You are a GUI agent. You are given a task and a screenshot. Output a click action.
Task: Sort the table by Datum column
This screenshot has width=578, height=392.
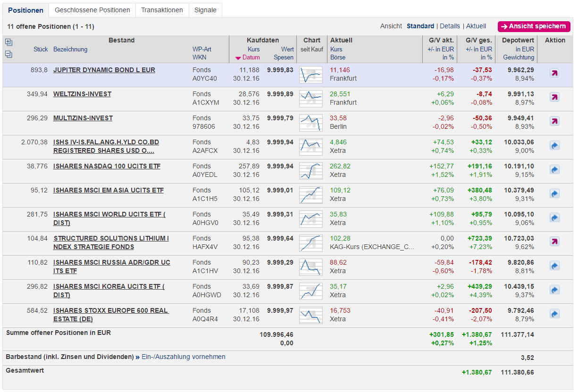(x=251, y=58)
